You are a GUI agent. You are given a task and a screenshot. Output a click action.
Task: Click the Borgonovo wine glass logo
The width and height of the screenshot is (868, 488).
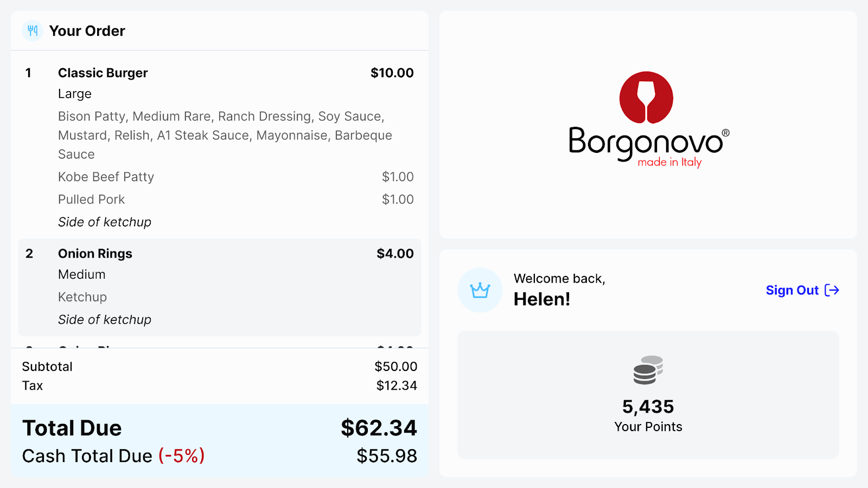(x=646, y=98)
